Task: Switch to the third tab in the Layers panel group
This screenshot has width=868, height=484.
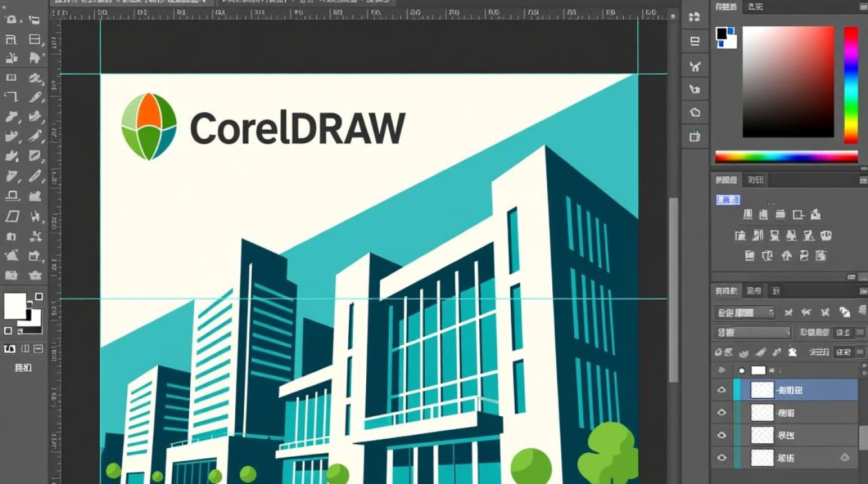Action: coord(776,291)
